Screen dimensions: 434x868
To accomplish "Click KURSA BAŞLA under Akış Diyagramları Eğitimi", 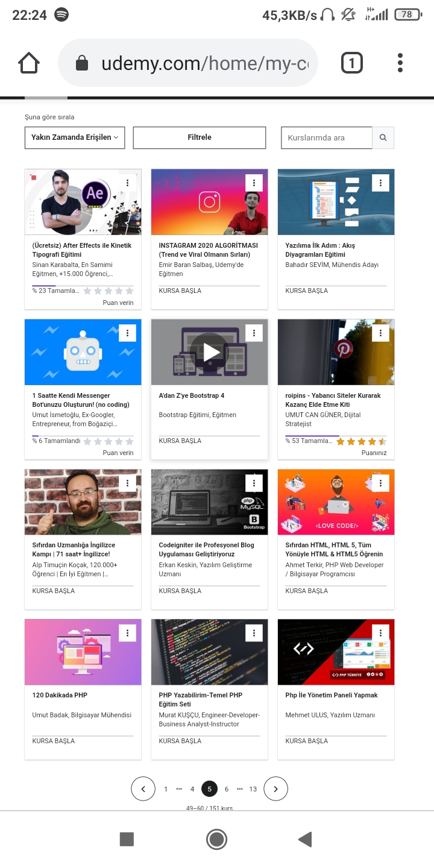I will tap(307, 291).
